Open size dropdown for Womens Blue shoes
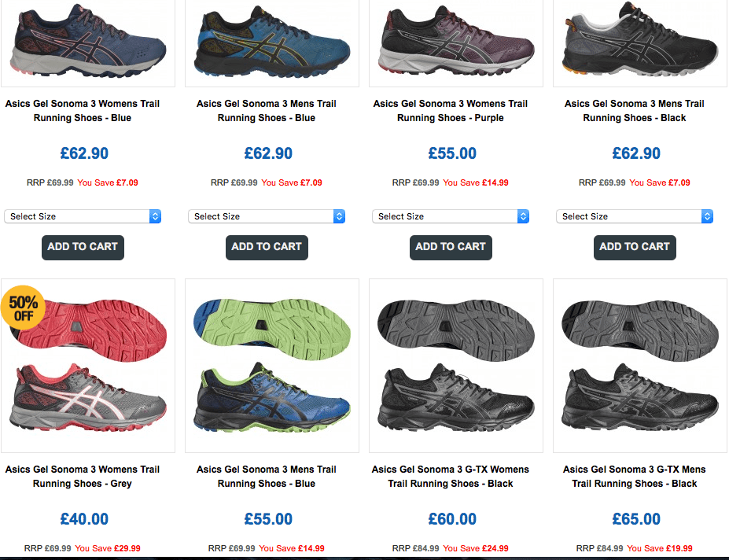This screenshot has height=560, width=729. coord(83,216)
